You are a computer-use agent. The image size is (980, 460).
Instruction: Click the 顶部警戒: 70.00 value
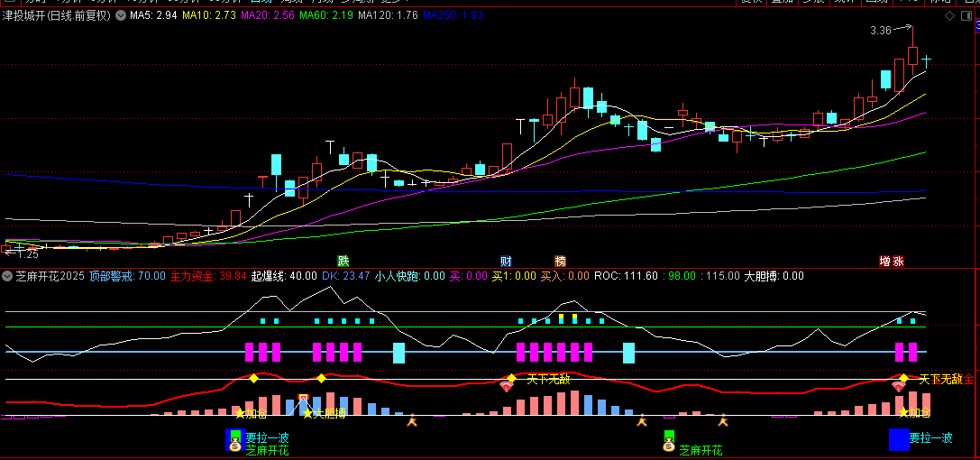point(127,276)
